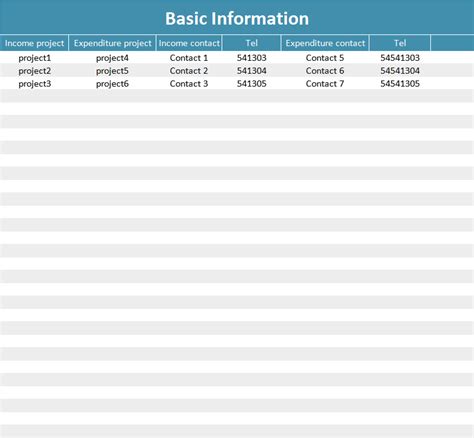Image resolution: width=474 pixels, height=438 pixels.
Task: Select the project2 cell
Action: pyautogui.click(x=35, y=71)
